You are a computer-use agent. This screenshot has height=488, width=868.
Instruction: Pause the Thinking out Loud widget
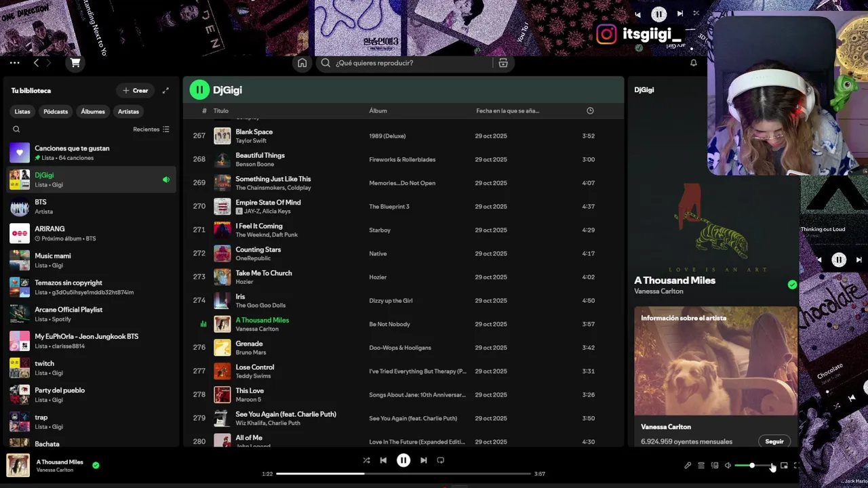pyautogui.click(x=839, y=260)
